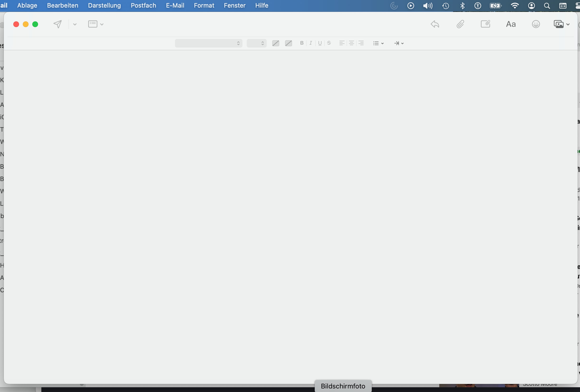Click the Bildschirmfoto label at bottom
Screen dimensions: 580x392
click(343, 386)
